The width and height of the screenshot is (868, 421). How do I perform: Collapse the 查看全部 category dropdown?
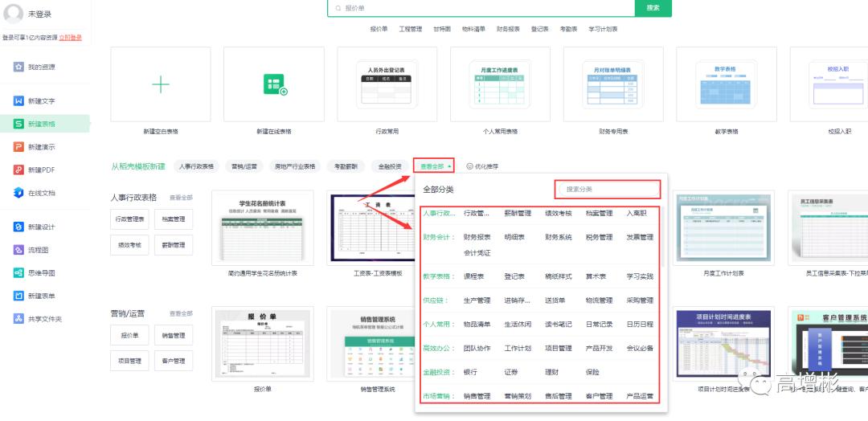435,166
